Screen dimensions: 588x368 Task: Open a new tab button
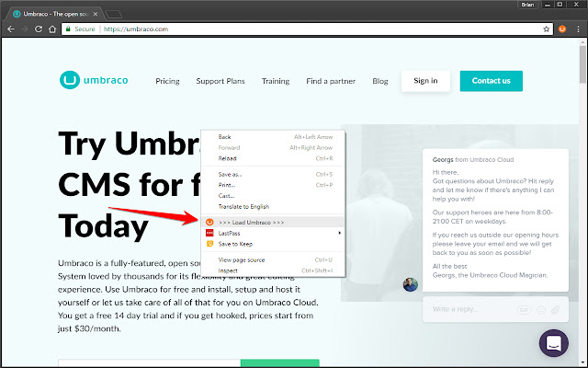click(114, 15)
